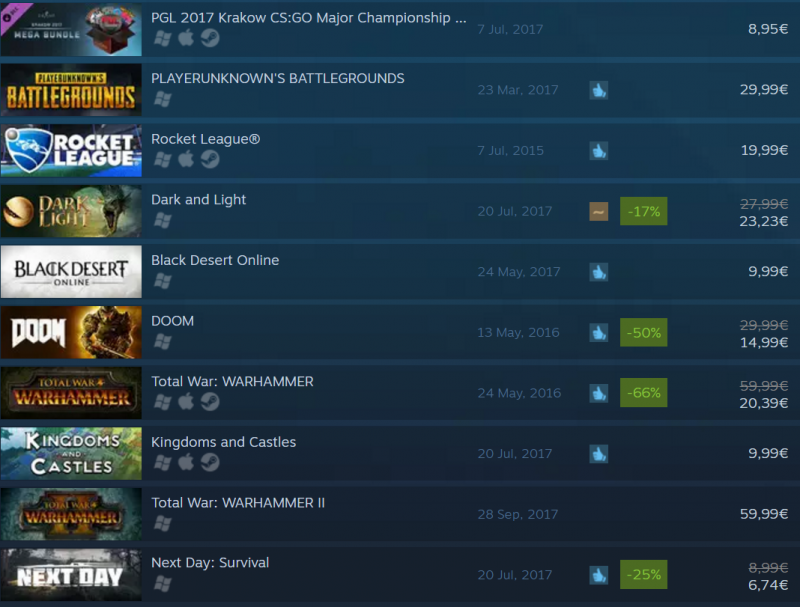
Task: Click the -50% discount badge on DOOM
Action: 643,333
